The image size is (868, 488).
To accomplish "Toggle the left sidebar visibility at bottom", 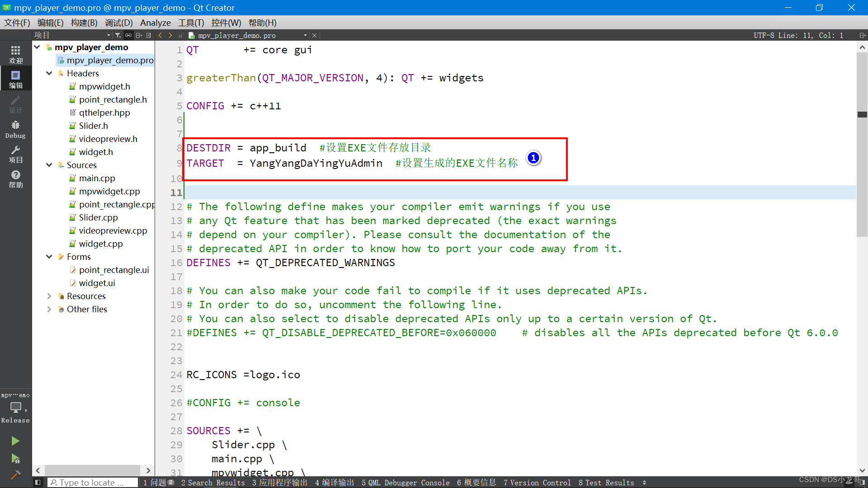I will 38,482.
